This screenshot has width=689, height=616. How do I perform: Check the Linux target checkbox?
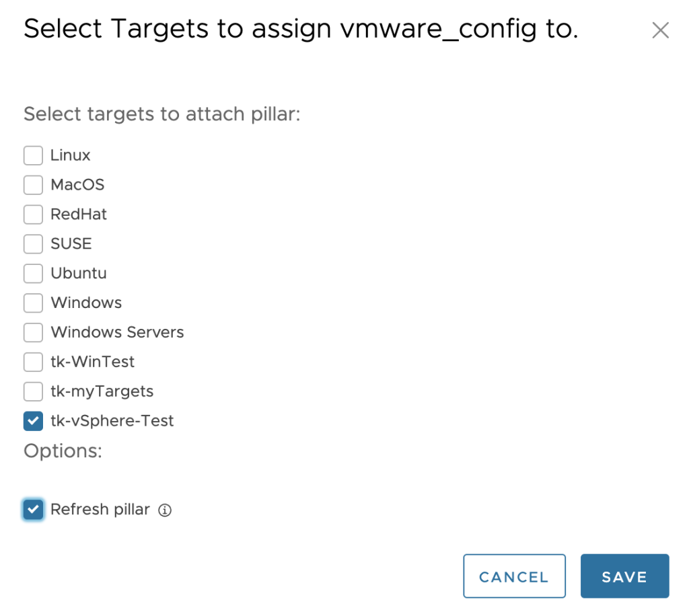pos(34,155)
